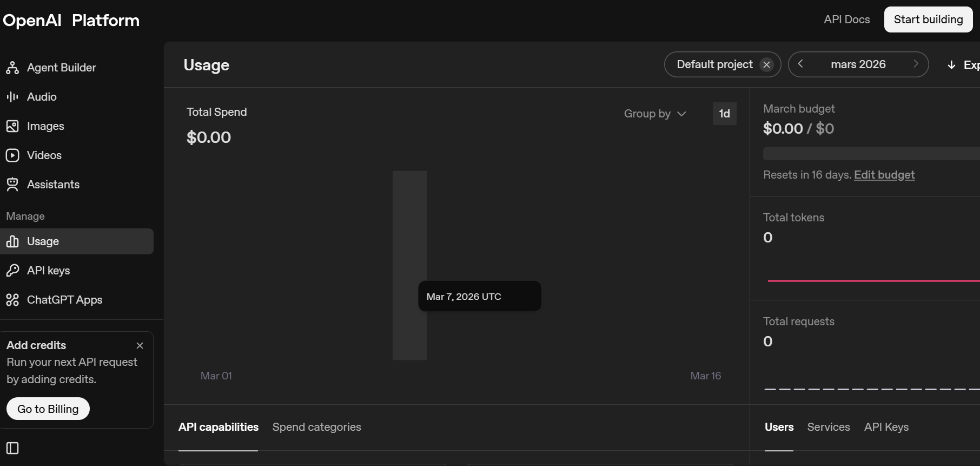Go to previous month arrow
The height and width of the screenshot is (466, 980).
pyautogui.click(x=800, y=64)
